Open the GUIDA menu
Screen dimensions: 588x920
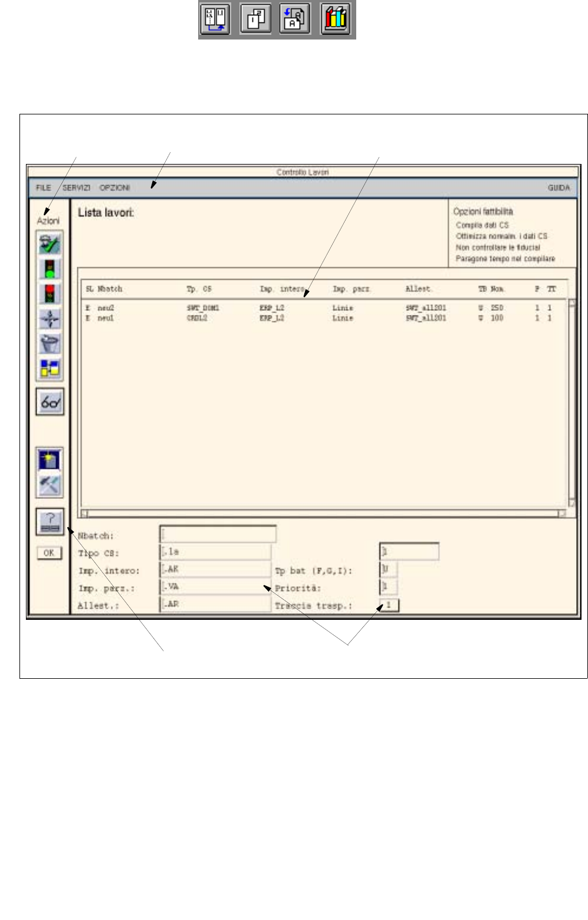pos(559,188)
